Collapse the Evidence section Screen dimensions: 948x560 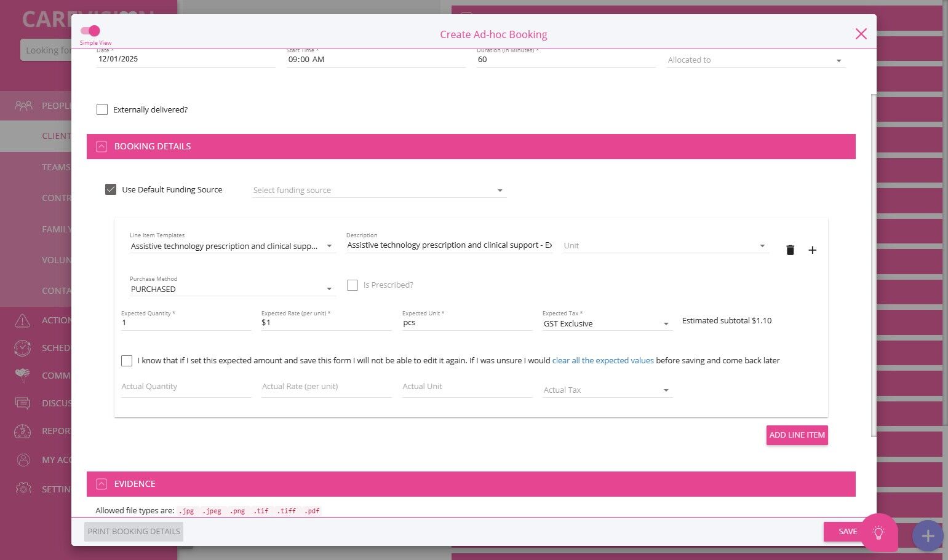pos(102,484)
